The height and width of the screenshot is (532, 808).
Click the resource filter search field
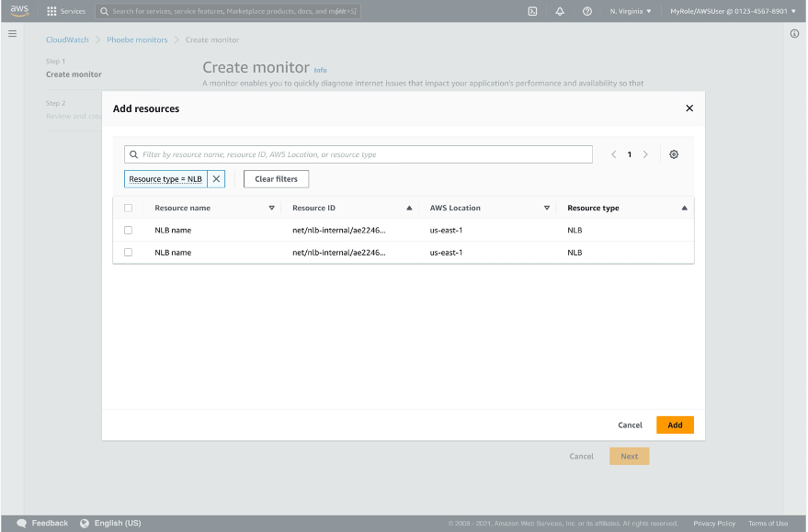coord(358,153)
